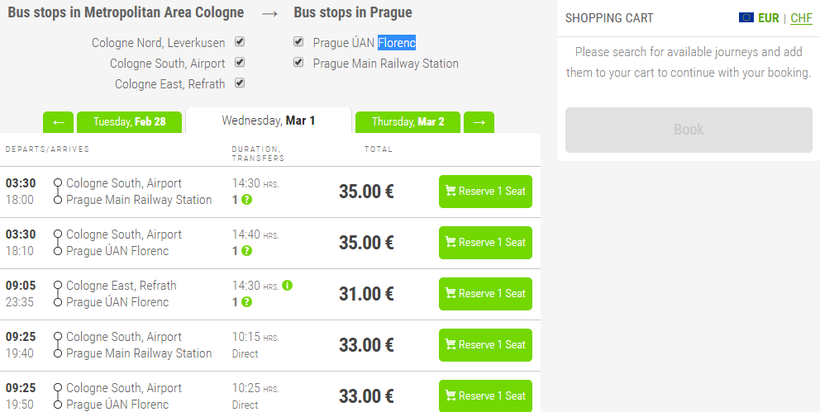Viewport: 820px width, 412px height.
Task: Select EUR currency
Action: coord(769,18)
